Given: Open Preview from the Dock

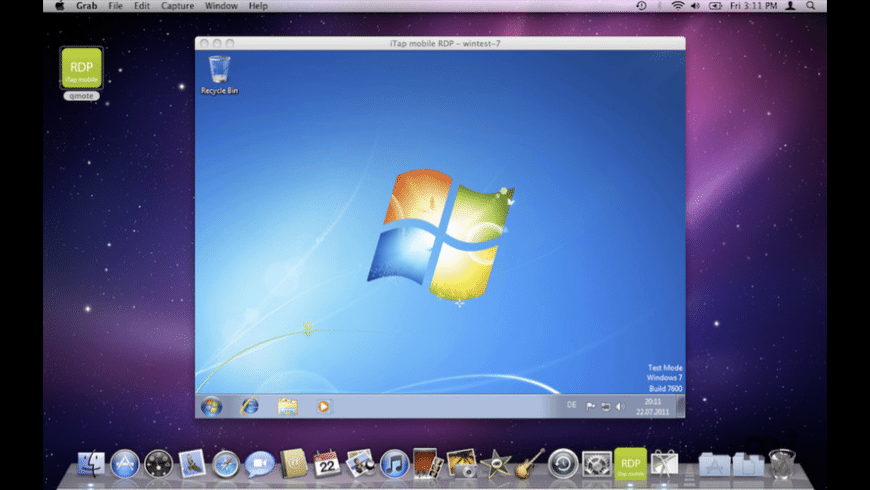Looking at the screenshot, I should click(361, 463).
